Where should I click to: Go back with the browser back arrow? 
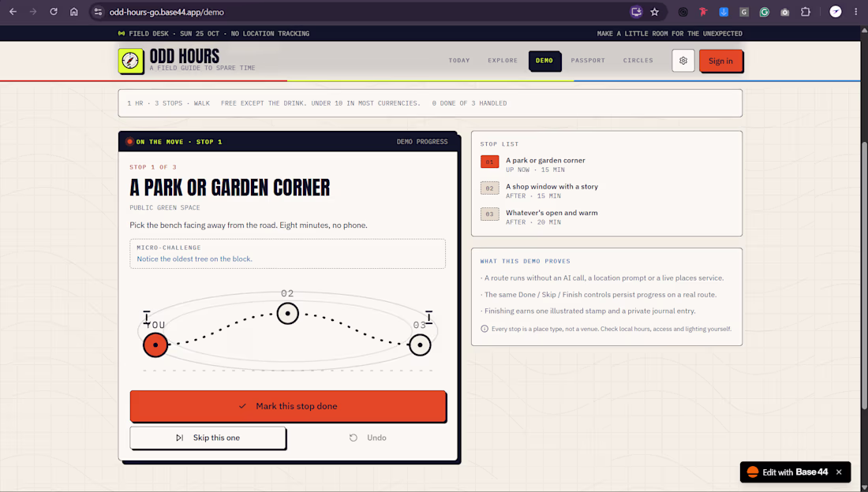pyautogui.click(x=13, y=12)
